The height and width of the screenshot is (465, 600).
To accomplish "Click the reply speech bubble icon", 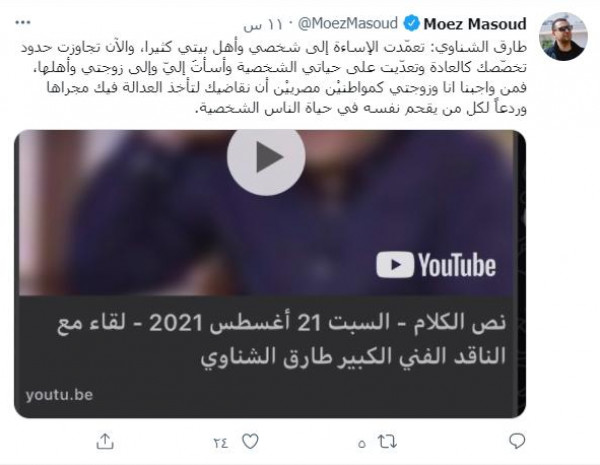I will (x=517, y=441).
